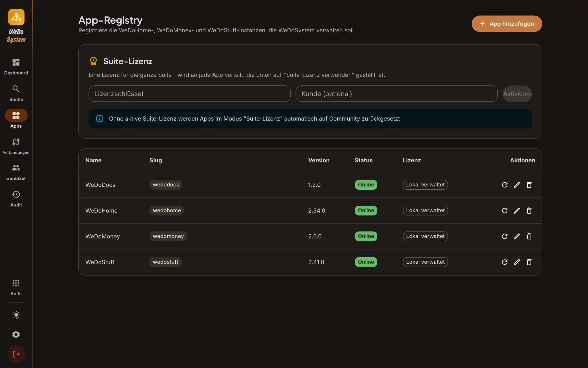This screenshot has height=368, width=588.
Task: Click the wedostuff slug chip
Action: (x=165, y=262)
